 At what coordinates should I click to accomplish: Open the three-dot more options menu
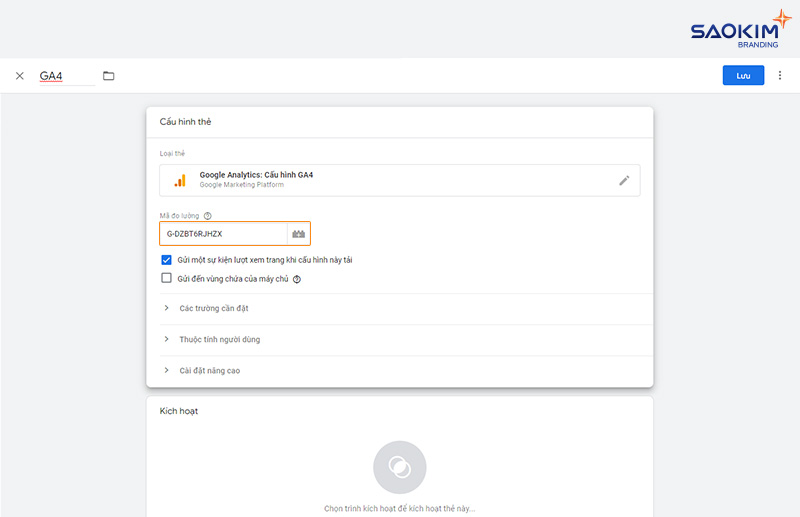point(780,76)
